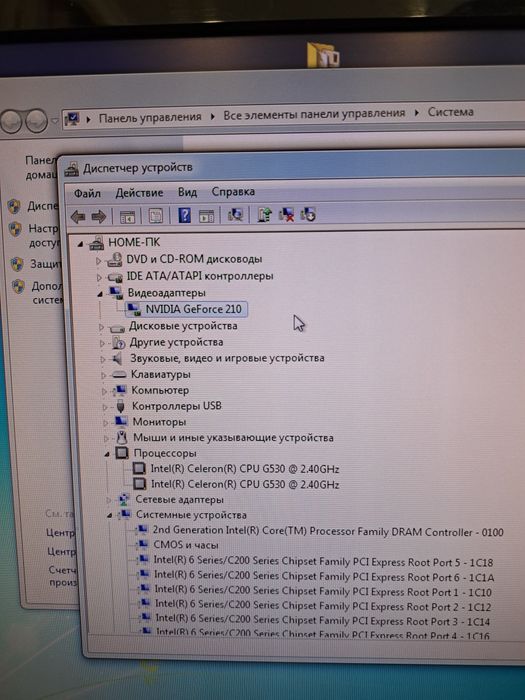Image resolution: width=525 pixels, height=700 pixels.
Task: Open the Справка menu
Action: coord(233,192)
